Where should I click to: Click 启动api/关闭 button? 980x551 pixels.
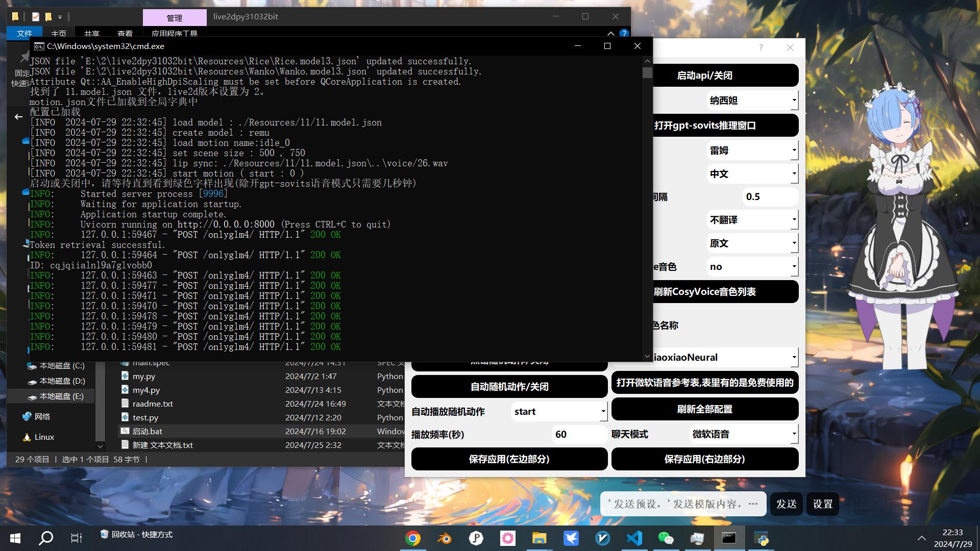(725, 76)
